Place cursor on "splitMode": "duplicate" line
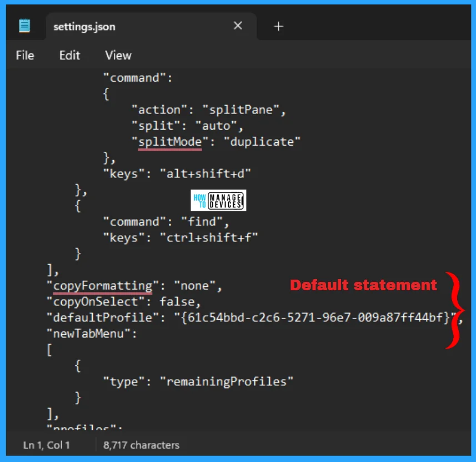The width and height of the screenshot is (476, 462). [x=216, y=142]
